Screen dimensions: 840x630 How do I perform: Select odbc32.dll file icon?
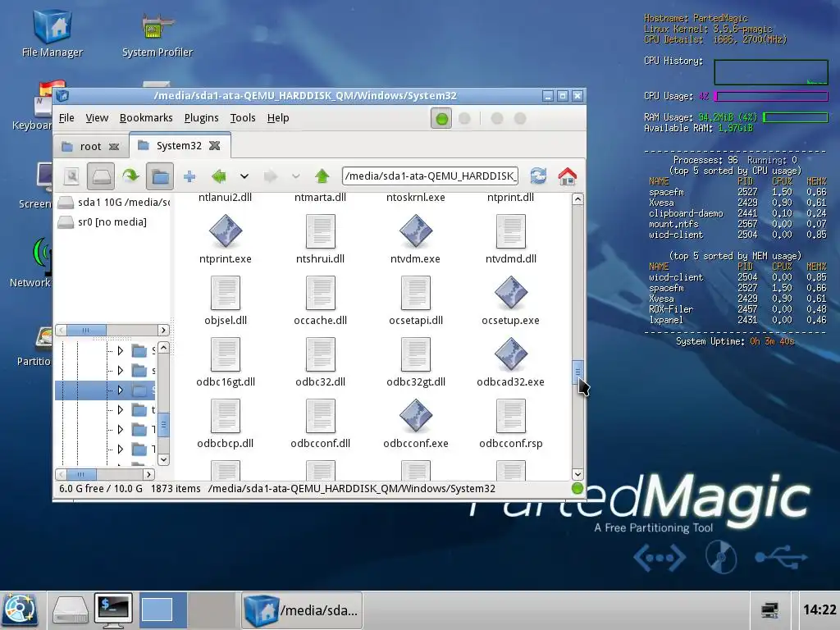click(x=321, y=354)
